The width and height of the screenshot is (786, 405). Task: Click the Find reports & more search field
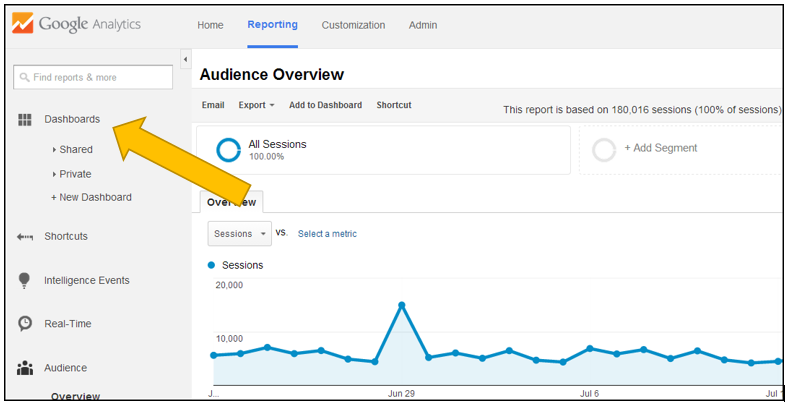94,77
